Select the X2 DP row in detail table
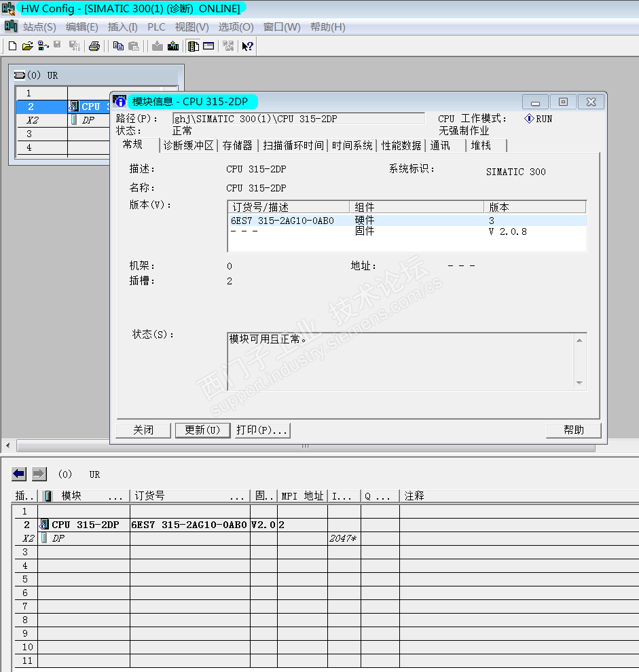Image resolution: width=639 pixels, height=672 pixels. click(325, 538)
